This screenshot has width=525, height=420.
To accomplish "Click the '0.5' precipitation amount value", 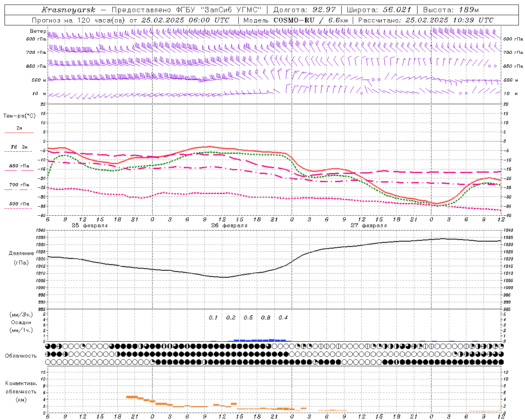I will pos(248,317).
